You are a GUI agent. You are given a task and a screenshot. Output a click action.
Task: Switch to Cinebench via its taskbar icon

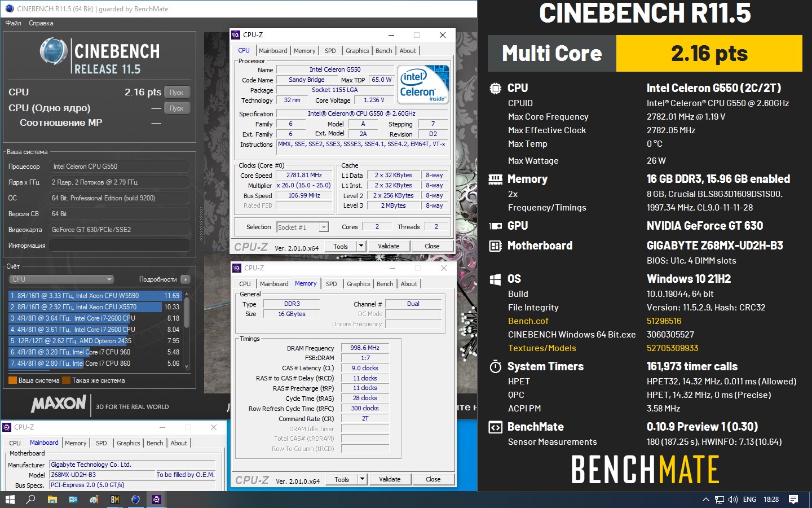pyautogui.click(x=136, y=500)
